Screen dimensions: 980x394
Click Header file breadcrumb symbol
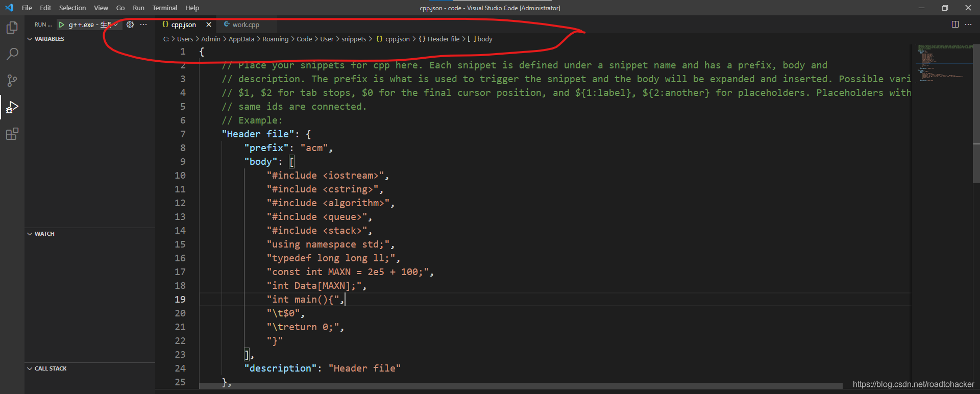point(439,39)
